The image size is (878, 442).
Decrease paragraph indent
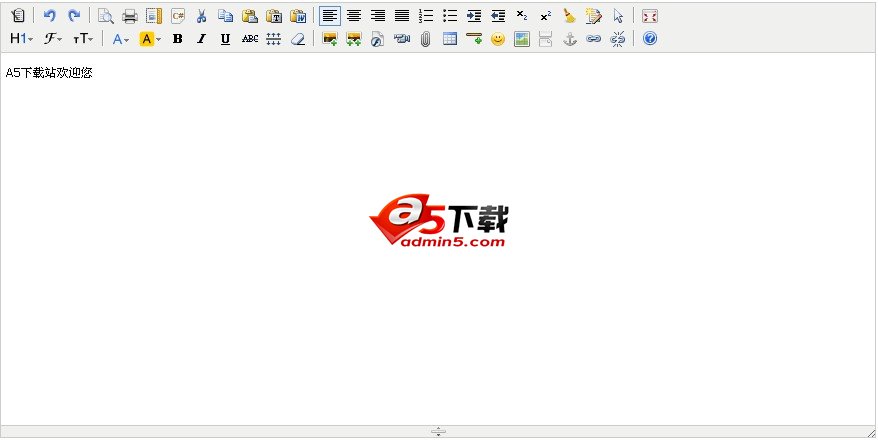498,16
